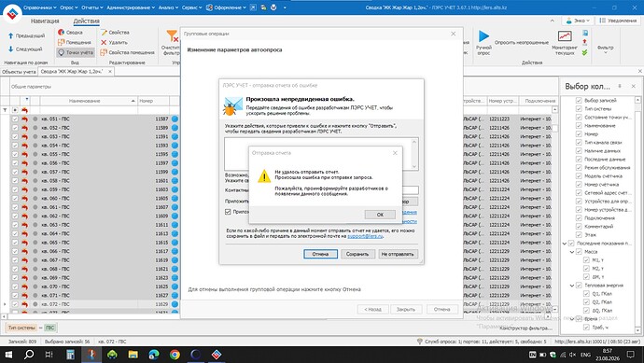Click the < Назад button
644x363 pixels.
[x=373, y=309]
